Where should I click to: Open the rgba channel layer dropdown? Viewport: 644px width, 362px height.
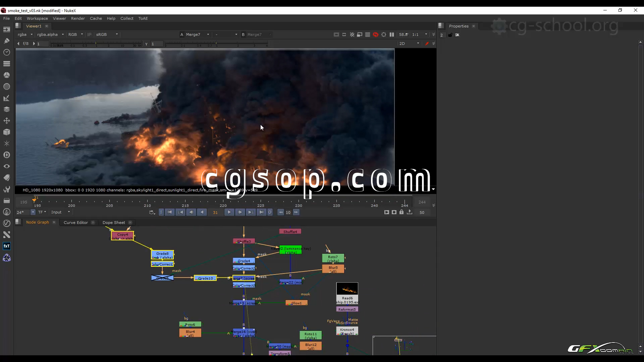click(25, 35)
